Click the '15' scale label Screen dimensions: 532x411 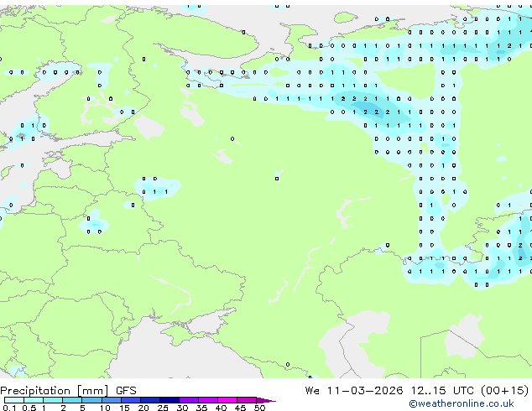click(x=124, y=408)
